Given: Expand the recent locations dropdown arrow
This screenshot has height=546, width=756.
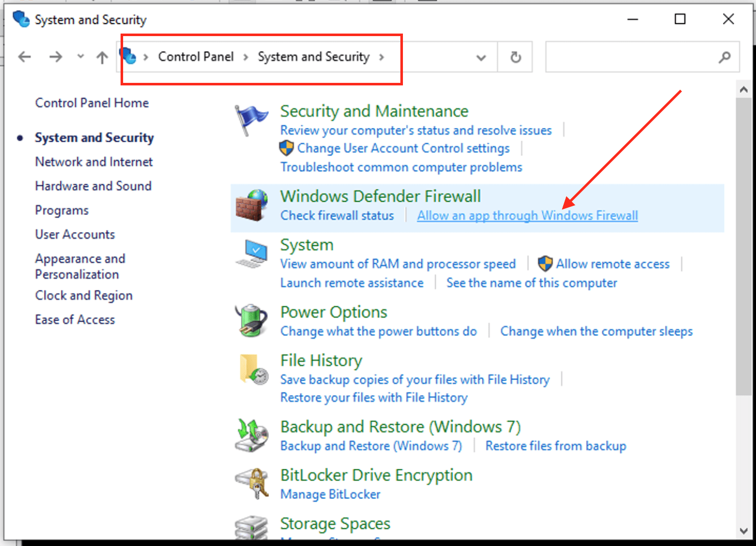Looking at the screenshot, I should click(80, 56).
